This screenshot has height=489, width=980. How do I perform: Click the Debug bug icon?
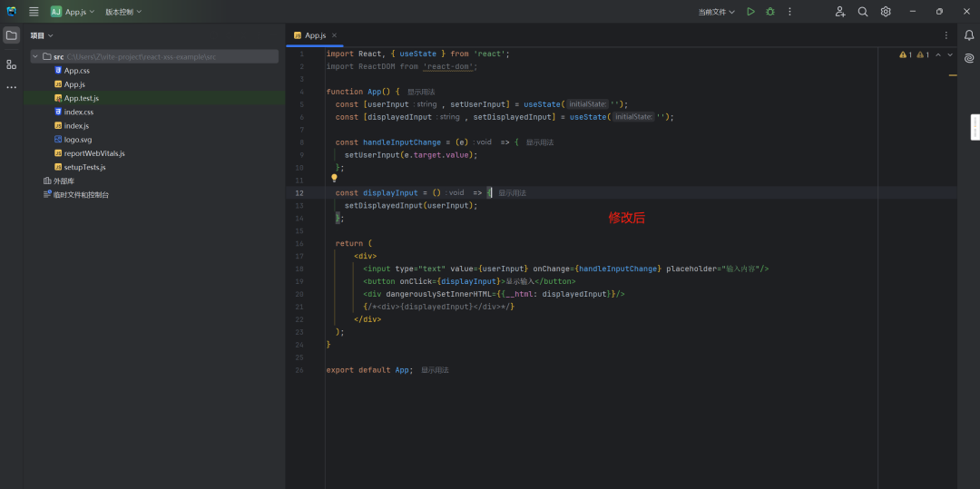click(770, 12)
